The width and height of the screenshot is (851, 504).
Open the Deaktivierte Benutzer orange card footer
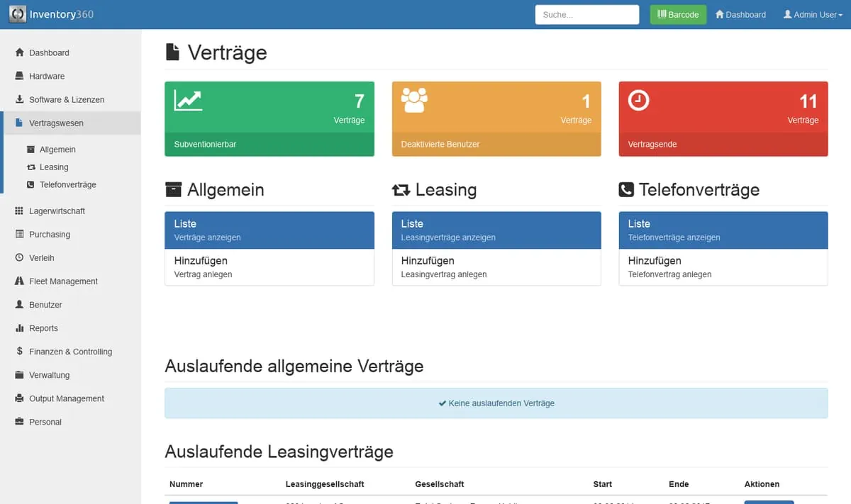coord(496,145)
